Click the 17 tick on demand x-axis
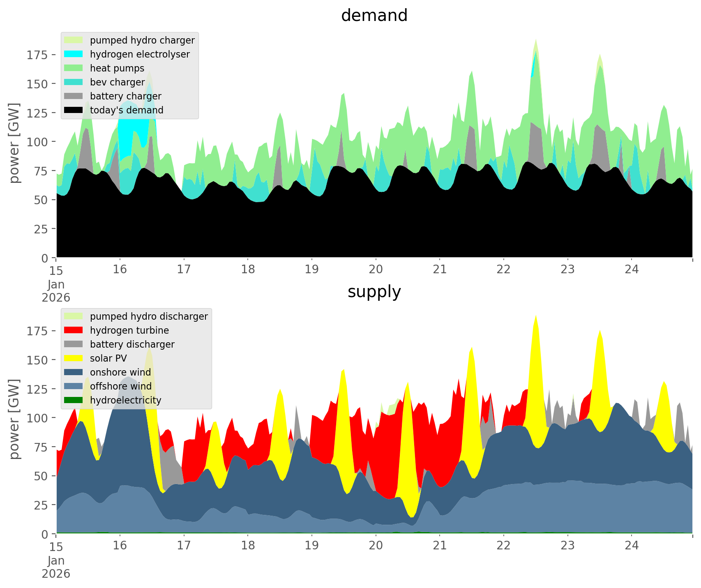 [x=184, y=270]
